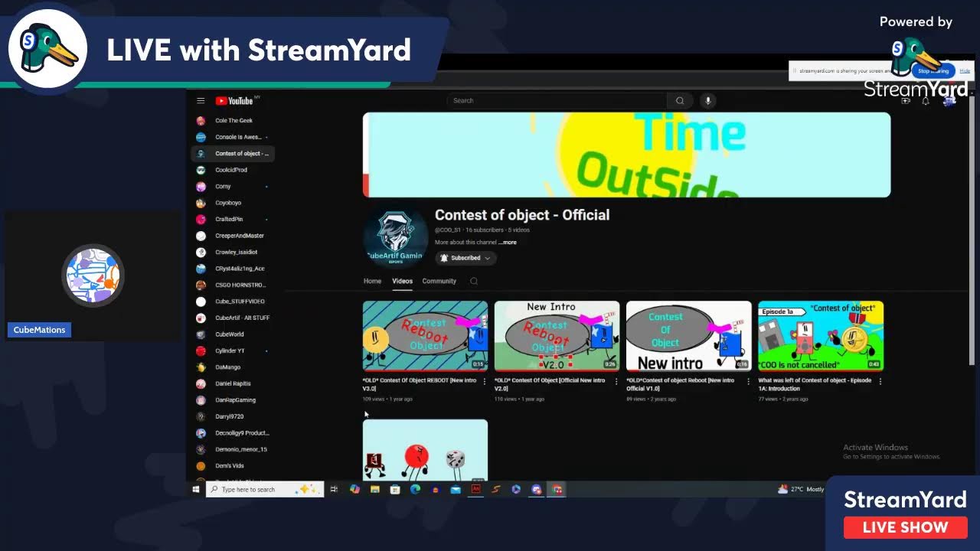Viewport: 980px width, 551px height.
Task: Search within the channel using the tab magnifier
Action: pos(474,281)
